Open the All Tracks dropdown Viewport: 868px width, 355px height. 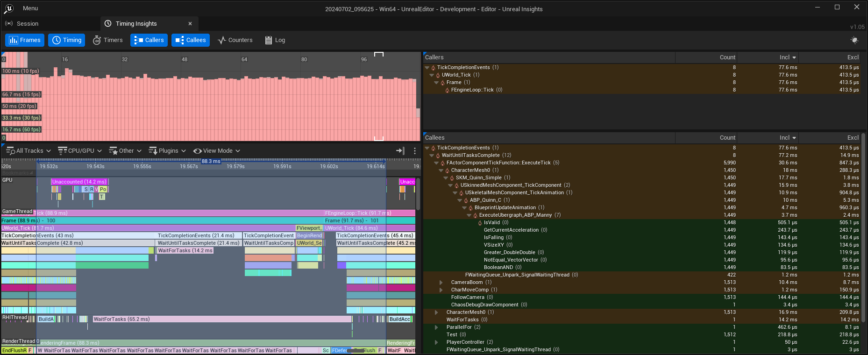28,150
